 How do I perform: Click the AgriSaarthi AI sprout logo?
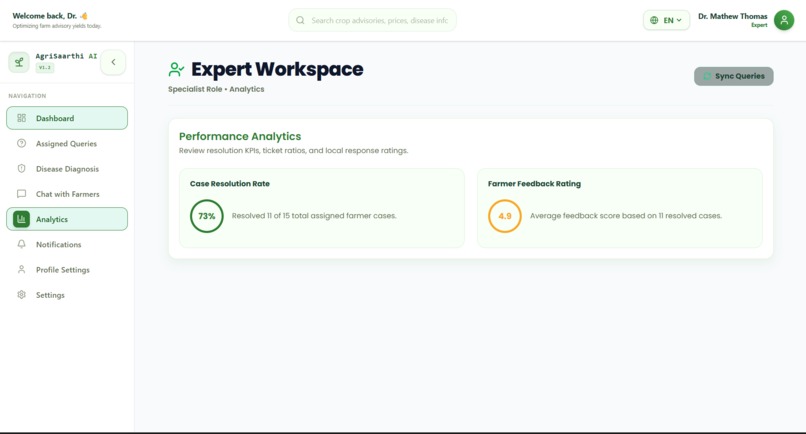pos(19,62)
